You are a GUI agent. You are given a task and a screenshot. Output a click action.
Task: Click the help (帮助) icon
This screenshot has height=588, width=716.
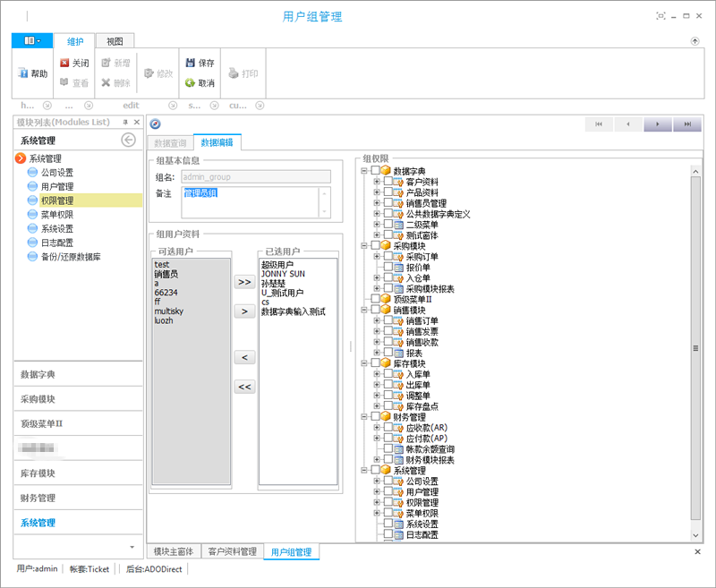pyautogui.click(x=23, y=73)
